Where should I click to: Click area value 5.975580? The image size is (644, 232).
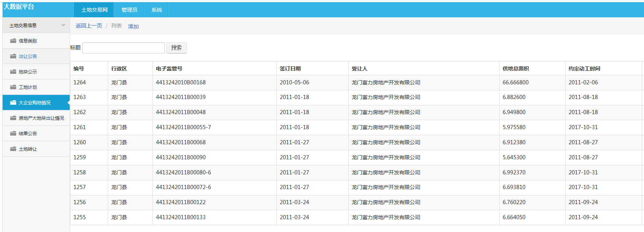[514, 127]
